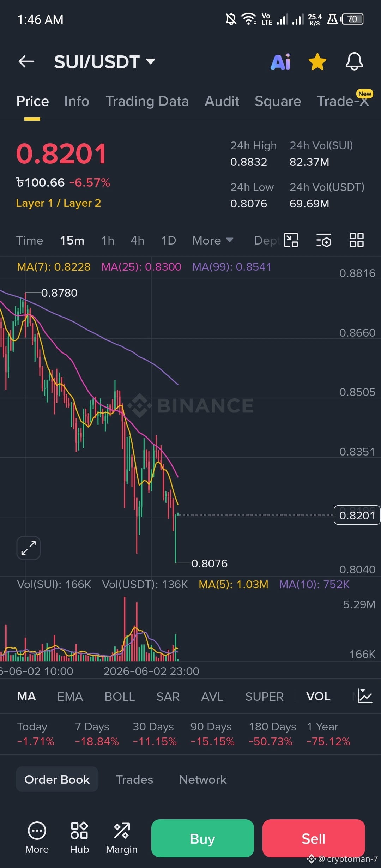The width and height of the screenshot is (381, 868).
Task: Tap the volume MA(10): 752K label
Action: pos(314,584)
